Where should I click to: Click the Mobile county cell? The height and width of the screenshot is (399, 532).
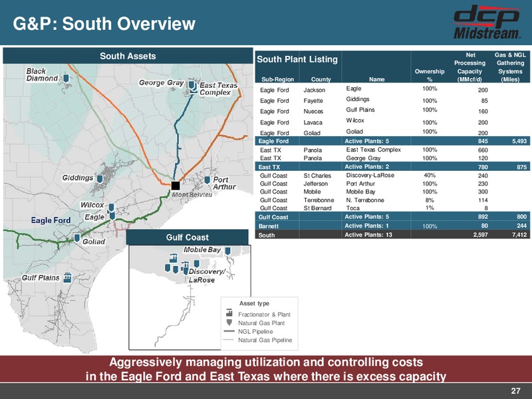[x=312, y=192]
